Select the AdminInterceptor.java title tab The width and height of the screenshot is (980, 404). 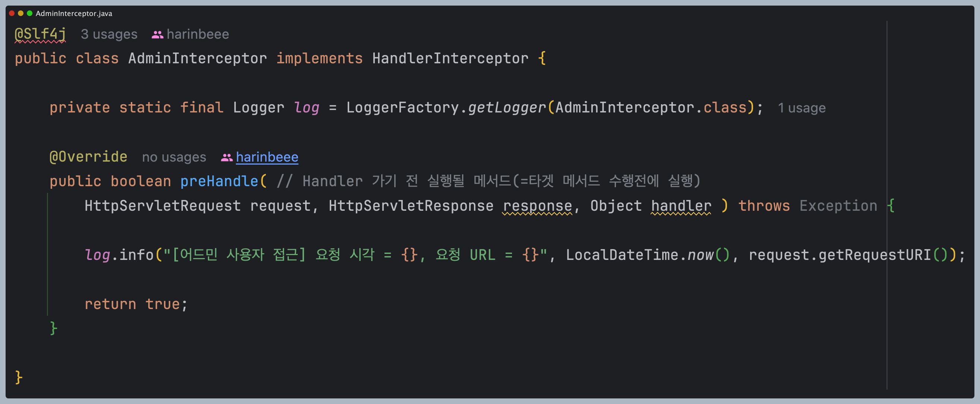pos(74,14)
